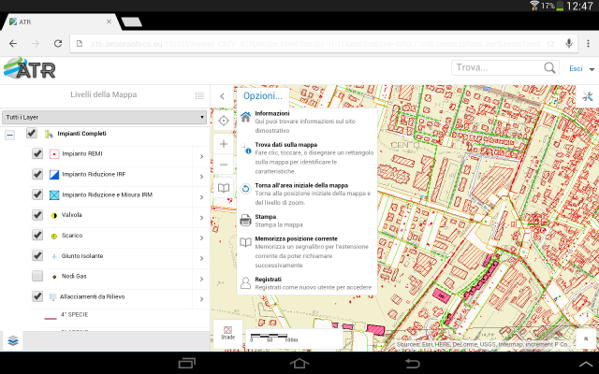Open the Esci dropdown arrow
Screen dimensions: 599x374
592,69
